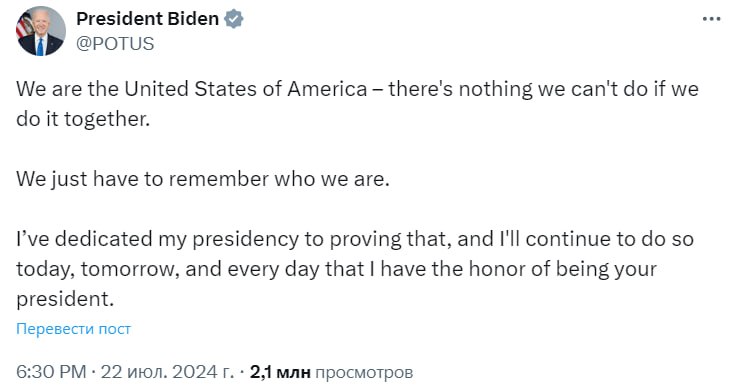The image size is (743, 387).
Task: Click the words "do it together."
Action: coord(83,119)
